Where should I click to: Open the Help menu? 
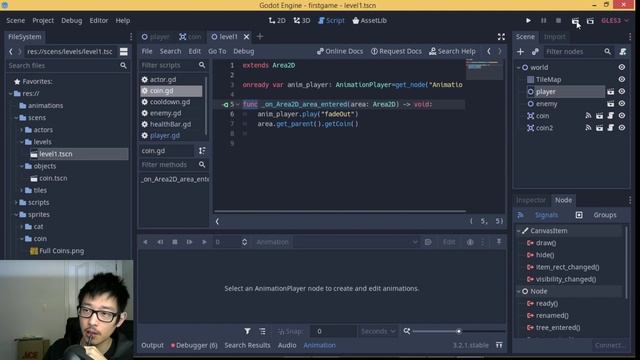122,20
